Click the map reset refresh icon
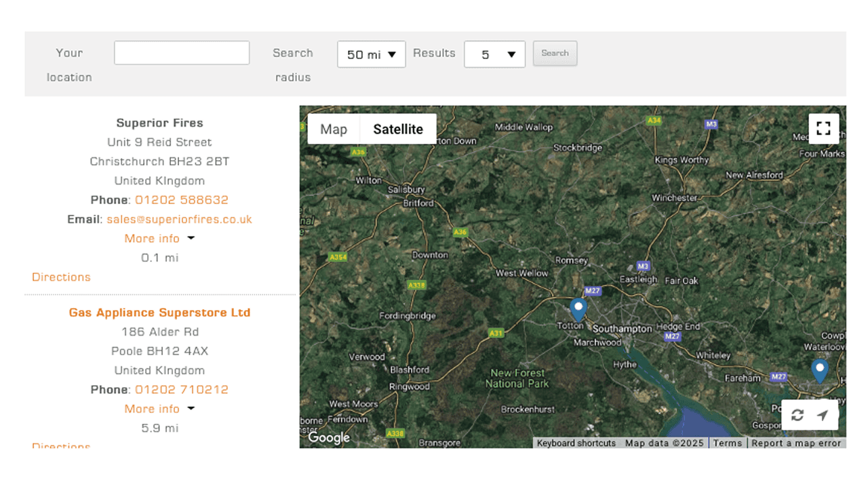 click(x=797, y=416)
